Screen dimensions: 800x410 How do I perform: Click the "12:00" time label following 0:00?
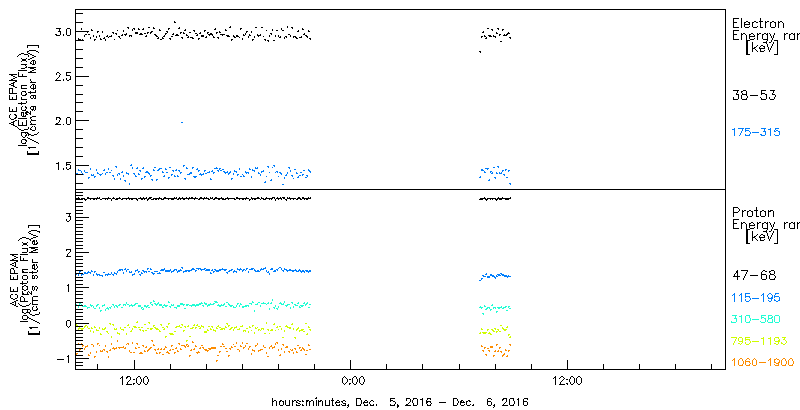567,381
